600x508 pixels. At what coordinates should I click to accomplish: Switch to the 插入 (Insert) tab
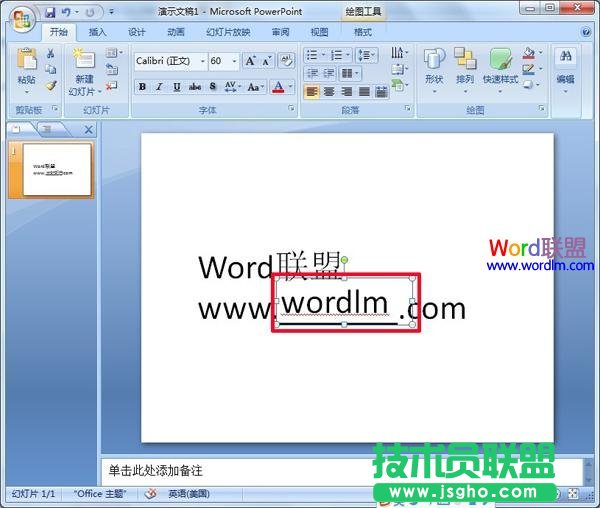pos(97,32)
